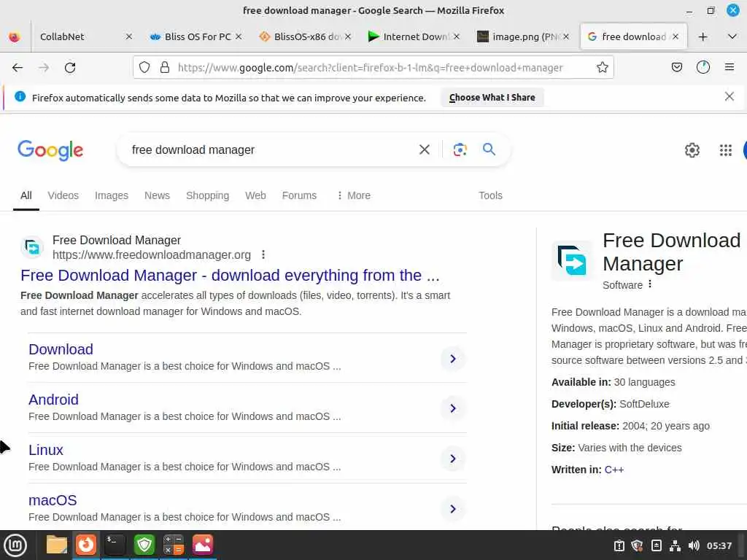Focus the Google search input field
The height and width of the screenshot is (560, 747).
(271, 149)
